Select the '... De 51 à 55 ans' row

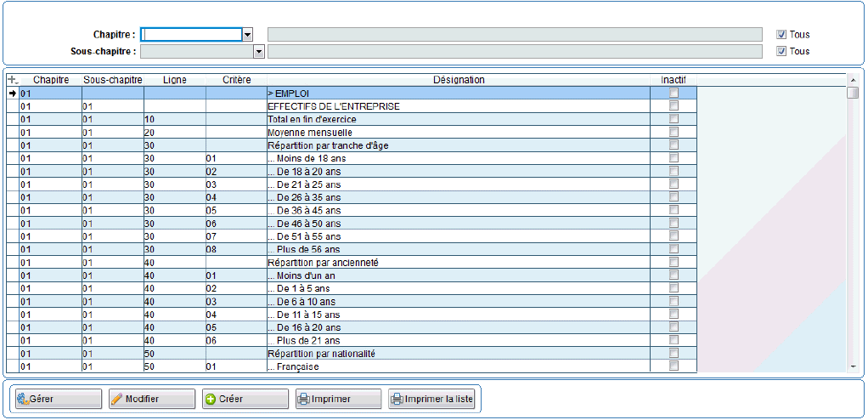pos(352,236)
